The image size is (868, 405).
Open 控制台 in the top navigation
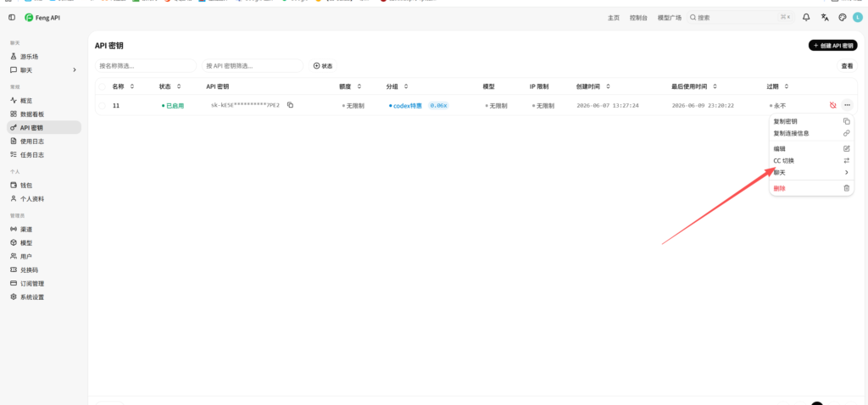point(638,18)
